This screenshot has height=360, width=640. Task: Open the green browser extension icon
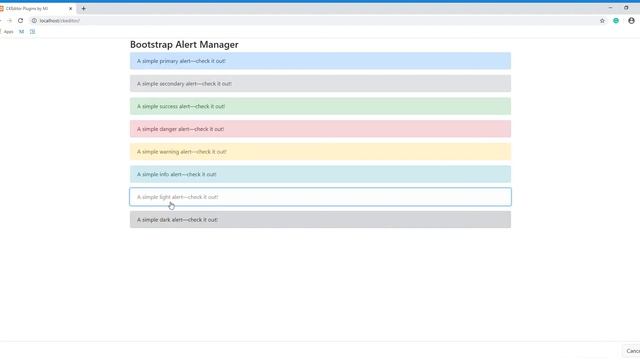point(616,20)
